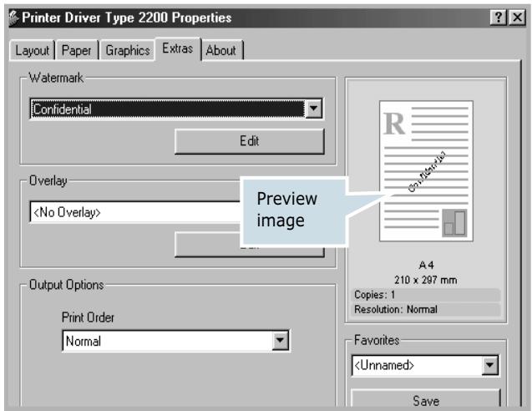Viewport: 532px width, 411px height.
Task: Click the page preview thumbnail
Action: [x=426, y=171]
